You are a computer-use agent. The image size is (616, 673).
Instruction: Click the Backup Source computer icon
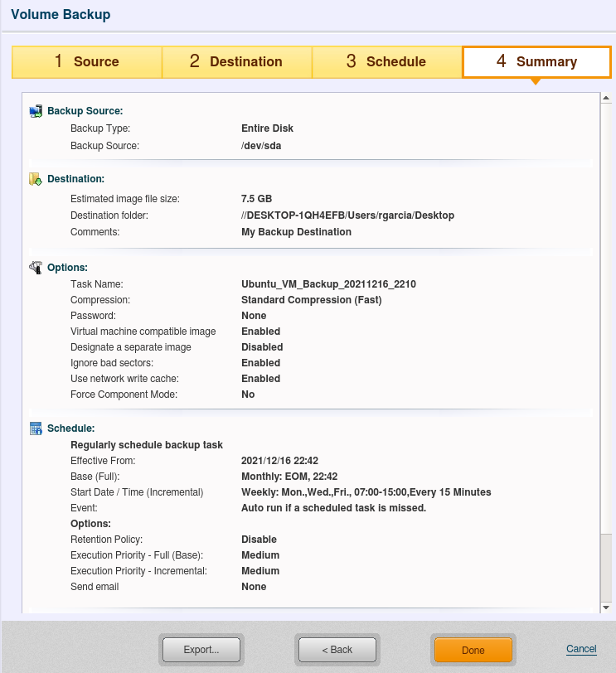pos(36,111)
